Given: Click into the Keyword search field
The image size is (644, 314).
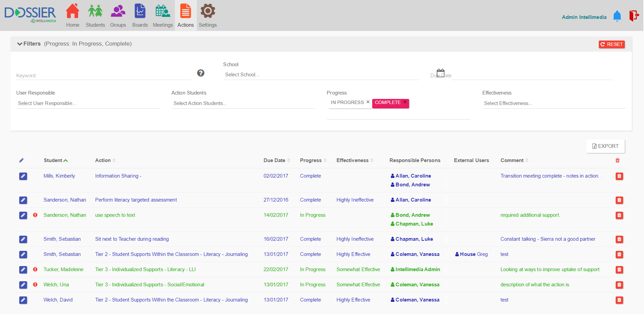Looking at the screenshot, I should pos(103,76).
